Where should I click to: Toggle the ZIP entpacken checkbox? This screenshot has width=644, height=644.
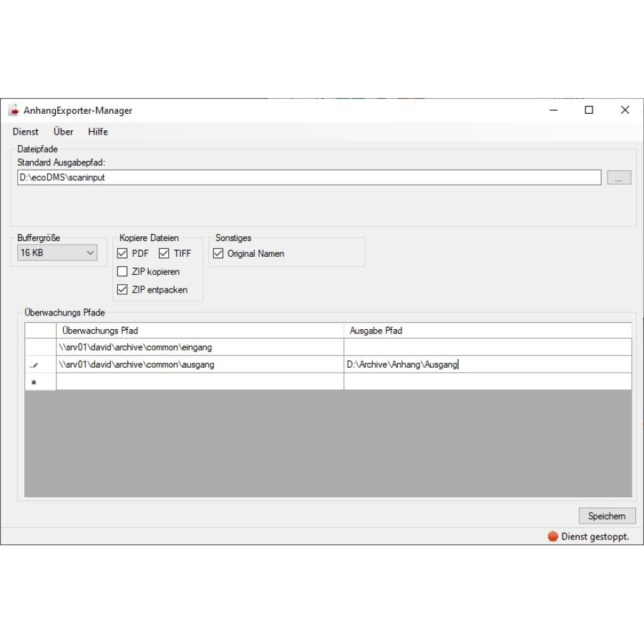pyautogui.click(x=122, y=290)
